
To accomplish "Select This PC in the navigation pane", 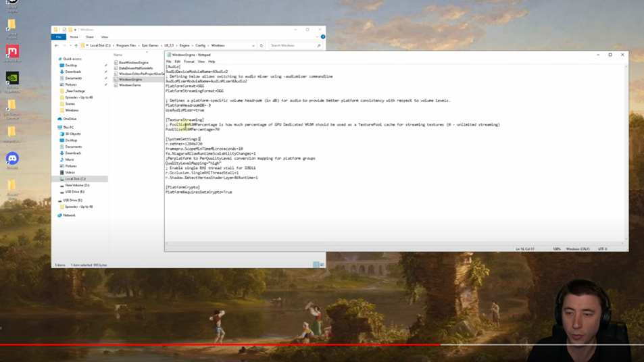I will pyautogui.click(x=66, y=127).
